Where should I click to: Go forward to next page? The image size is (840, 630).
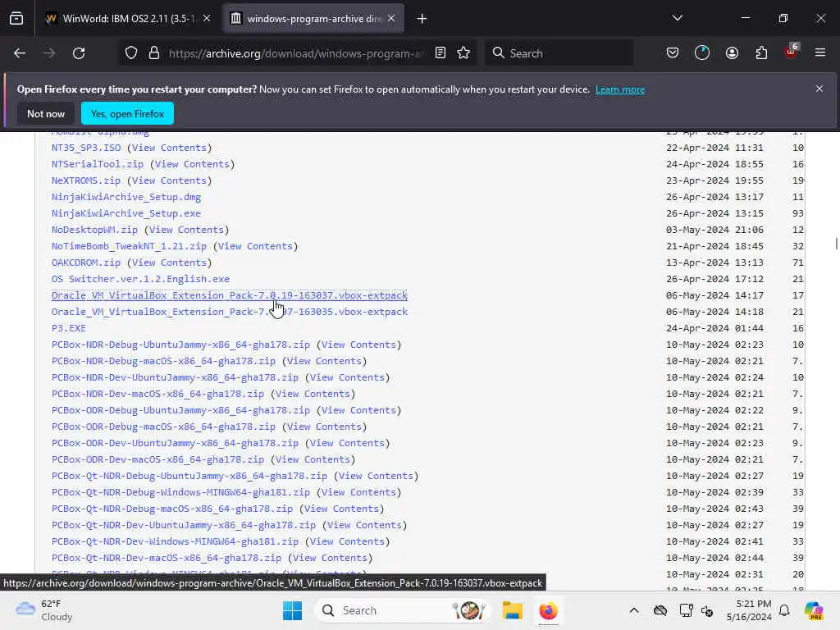pos(49,53)
